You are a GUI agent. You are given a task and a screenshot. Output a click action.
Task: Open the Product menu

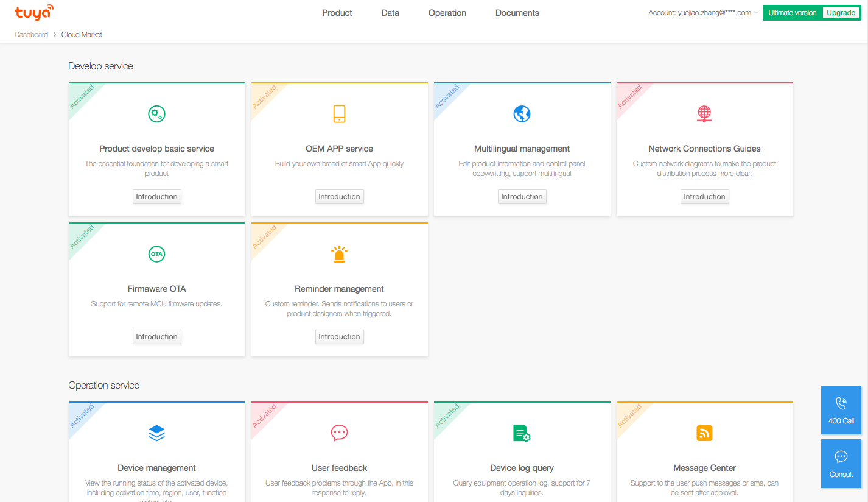[337, 13]
